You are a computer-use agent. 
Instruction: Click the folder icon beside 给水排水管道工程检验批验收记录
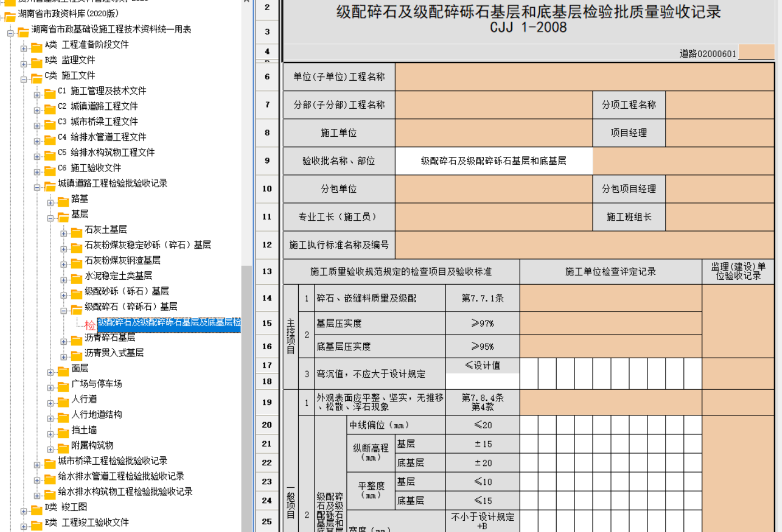click(x=50, y=479)
